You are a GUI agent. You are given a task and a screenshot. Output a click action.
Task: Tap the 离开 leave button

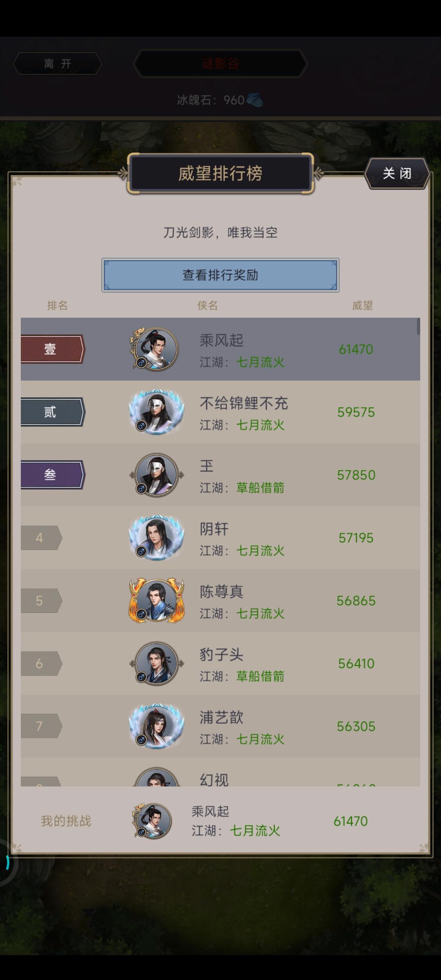click(x=58, y=64)
